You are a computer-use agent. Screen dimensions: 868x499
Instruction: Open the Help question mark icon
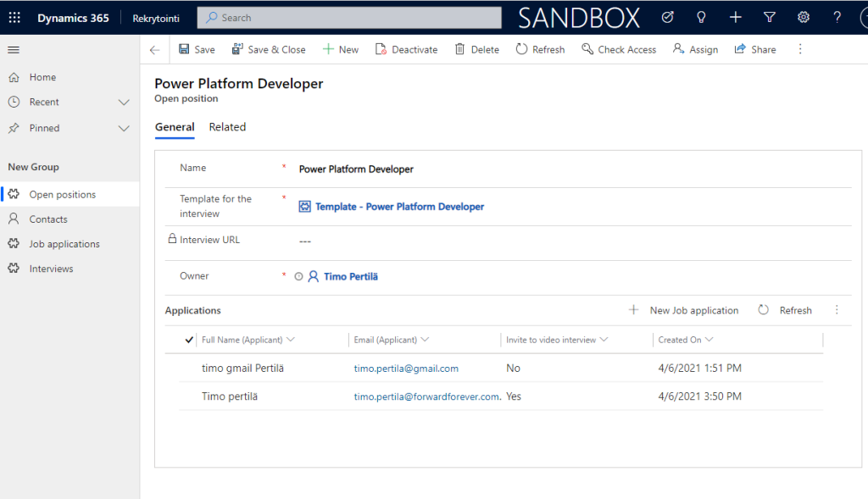pyautogui.click(x=837, y=18)
